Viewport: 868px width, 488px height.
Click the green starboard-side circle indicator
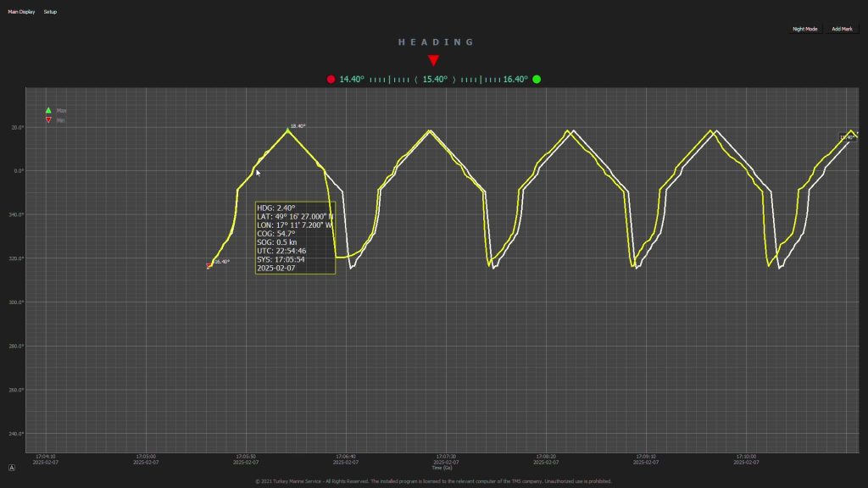pyautogui.click(x=537, y=80)
